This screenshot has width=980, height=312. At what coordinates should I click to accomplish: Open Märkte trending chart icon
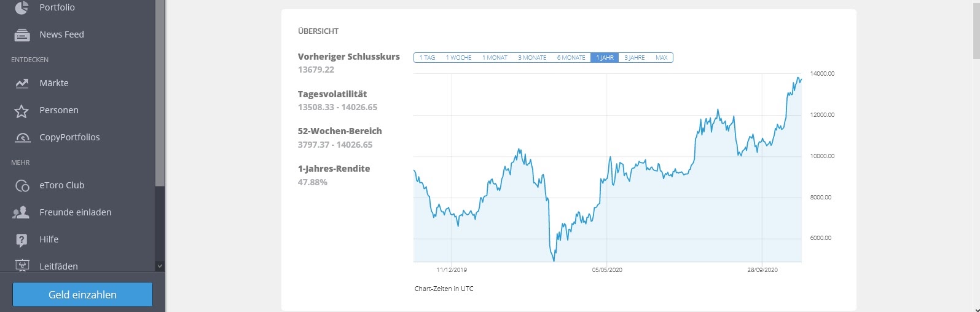tap(22, 83)
